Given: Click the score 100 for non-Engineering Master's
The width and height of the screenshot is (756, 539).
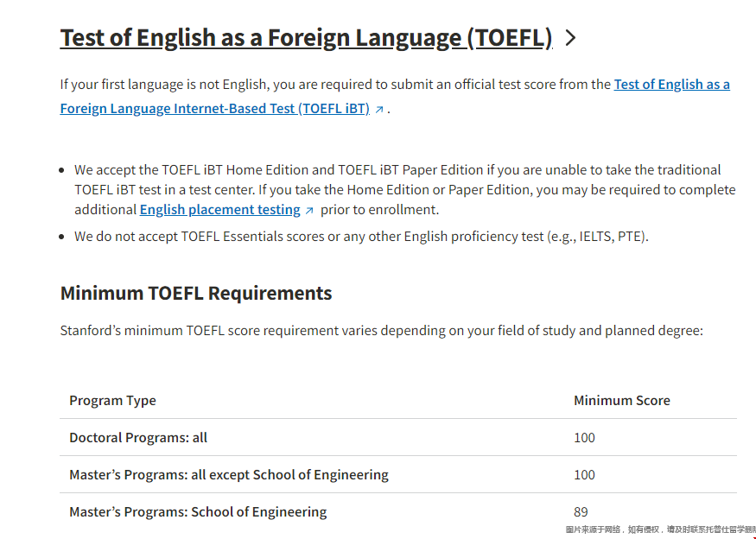Looking at the screenshot, I should point(584,475).
